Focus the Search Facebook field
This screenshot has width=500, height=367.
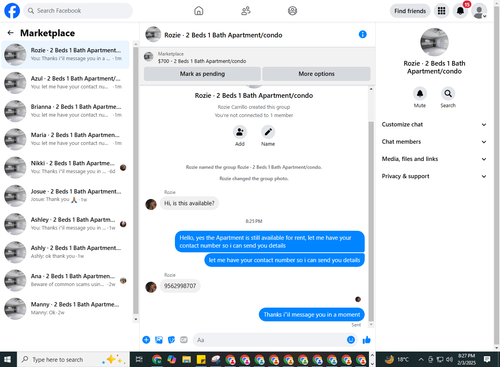point(78,11)
